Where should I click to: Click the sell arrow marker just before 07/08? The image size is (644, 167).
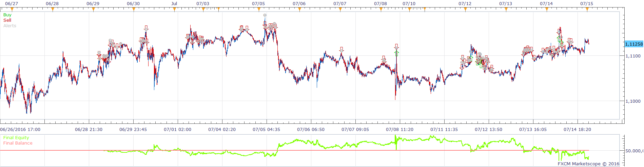[x=384, y=59]
